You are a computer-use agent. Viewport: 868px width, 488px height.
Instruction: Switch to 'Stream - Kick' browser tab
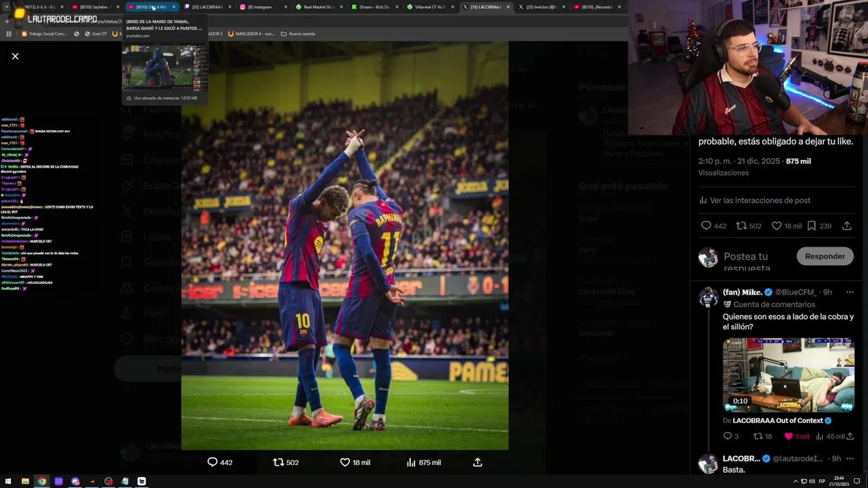(x=374, y=7)
